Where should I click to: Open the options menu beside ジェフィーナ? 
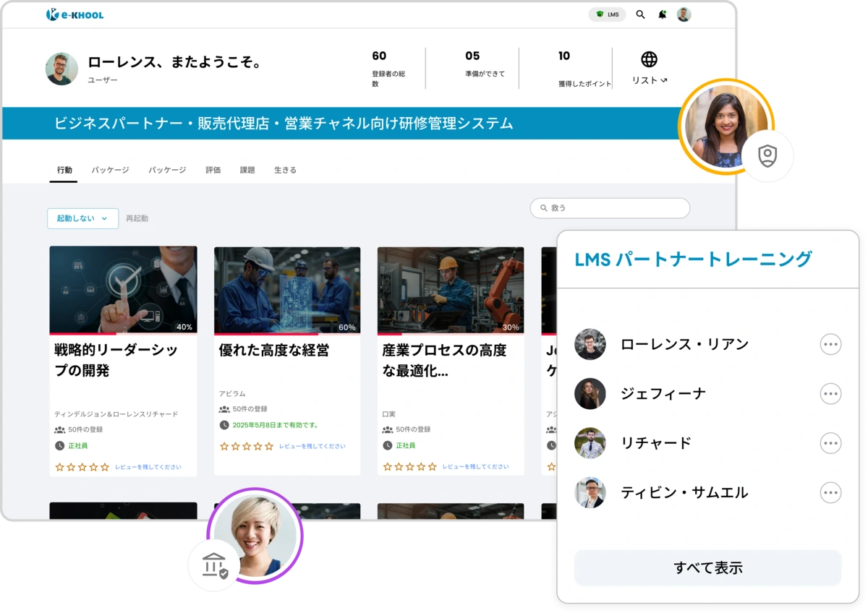(830, 394)
